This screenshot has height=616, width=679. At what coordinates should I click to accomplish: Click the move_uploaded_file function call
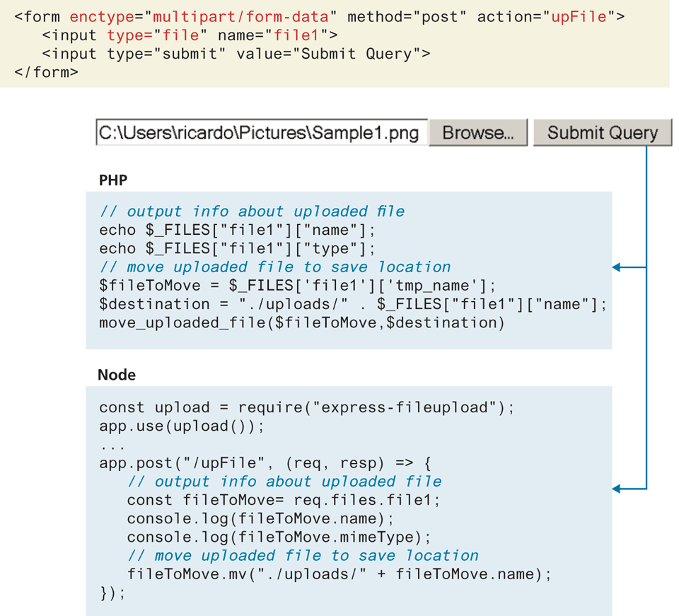pos(302,322)
